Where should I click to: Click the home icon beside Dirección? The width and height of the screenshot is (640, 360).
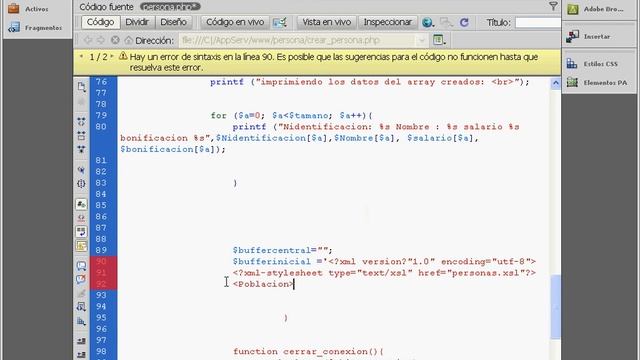(129, 40)
